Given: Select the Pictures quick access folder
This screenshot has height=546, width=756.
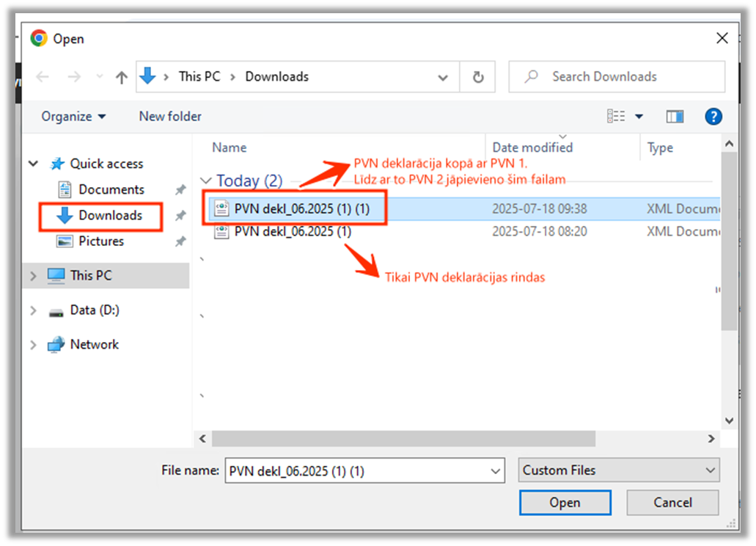Looking at the screenshot, I should (x=101, y=241).
